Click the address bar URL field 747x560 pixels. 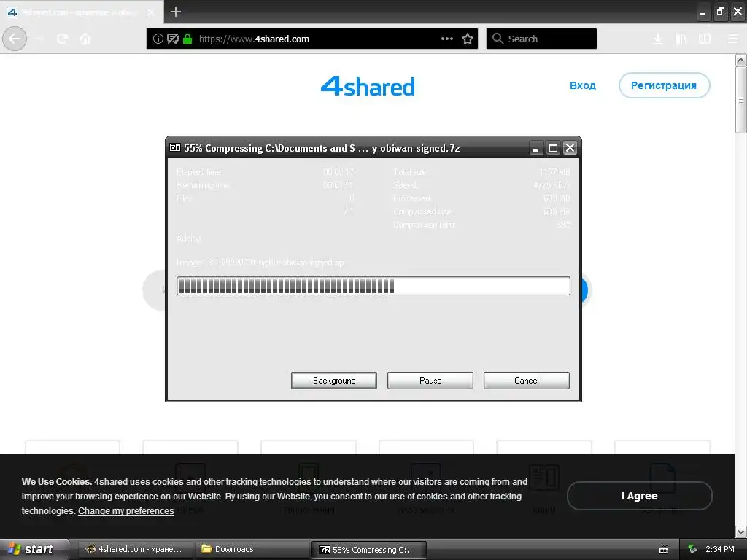click(312, 39)
